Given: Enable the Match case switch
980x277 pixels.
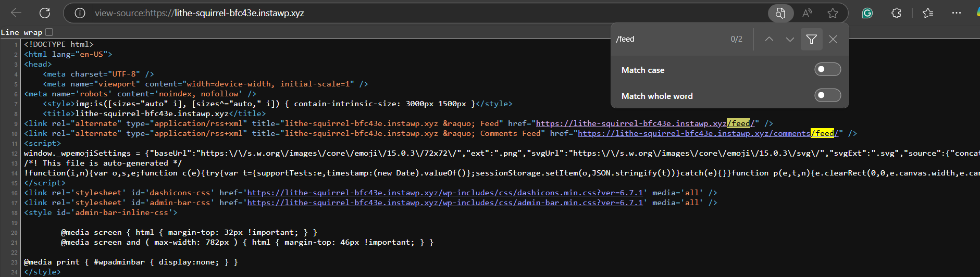Looking at the screenshot, I should [x=827, y=69].
